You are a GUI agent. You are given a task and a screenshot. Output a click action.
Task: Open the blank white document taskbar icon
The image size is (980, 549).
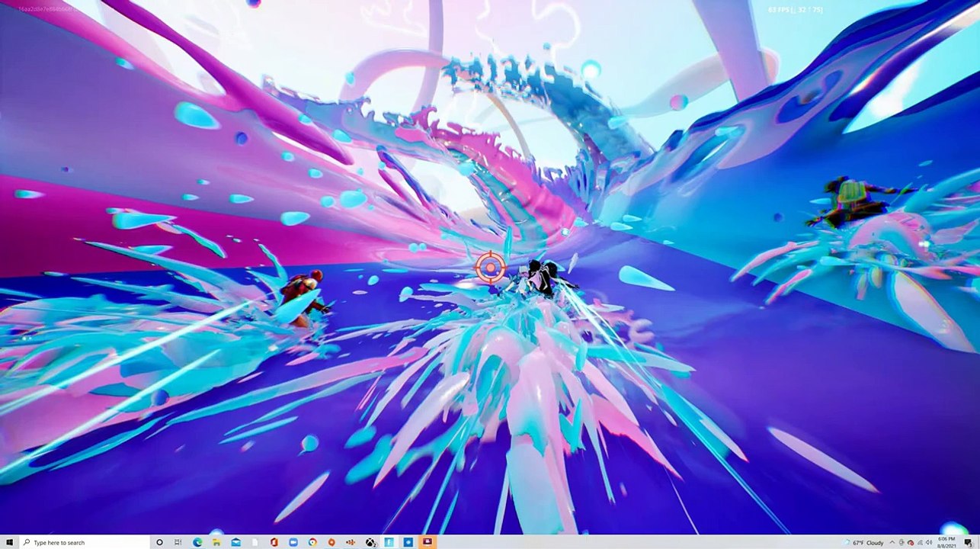(255, 542)
